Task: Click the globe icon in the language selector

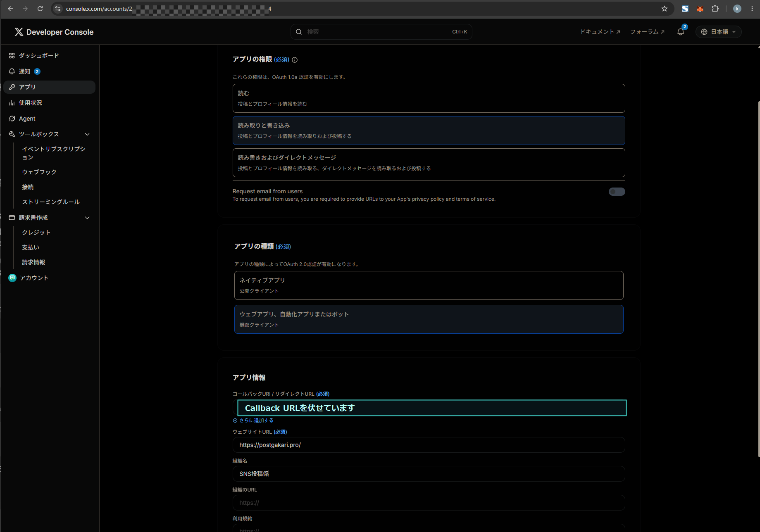Action: pyautogui.click(x=704, y=32)
